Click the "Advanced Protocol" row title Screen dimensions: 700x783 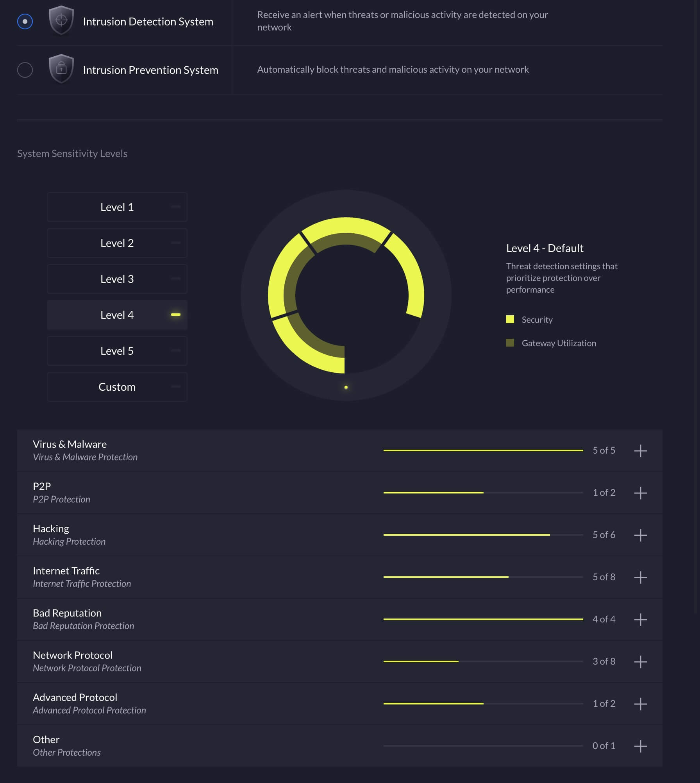click(x=75, y=697)
